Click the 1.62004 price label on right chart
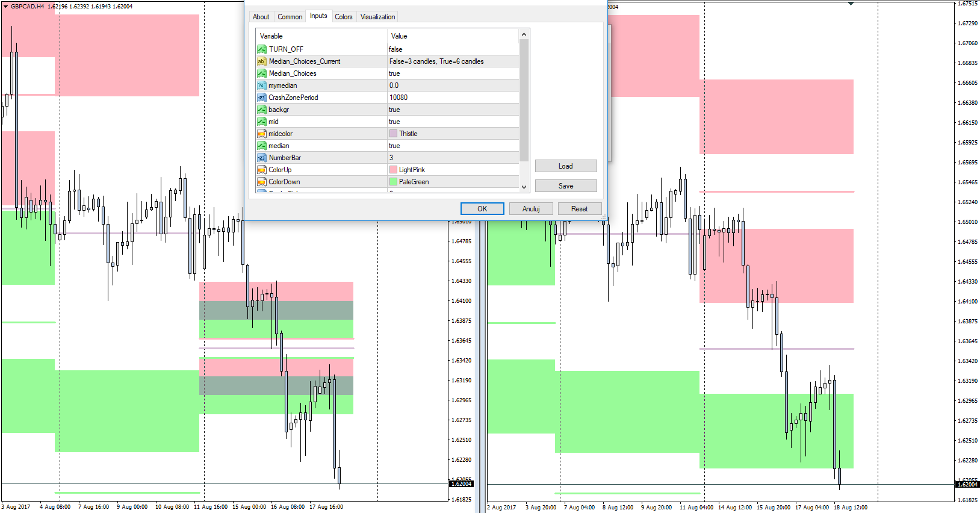Image resolution: width=980 pixels, height=513 pixels. click(x=967, y=485)
